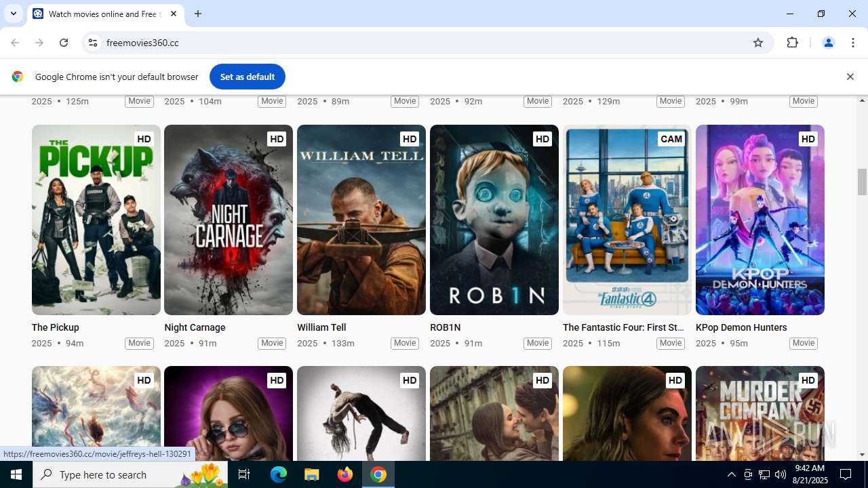Open the Night Carnage poster
Image resolution: width=868 pixels, height=488 pixels.
(x=229, y=220)
